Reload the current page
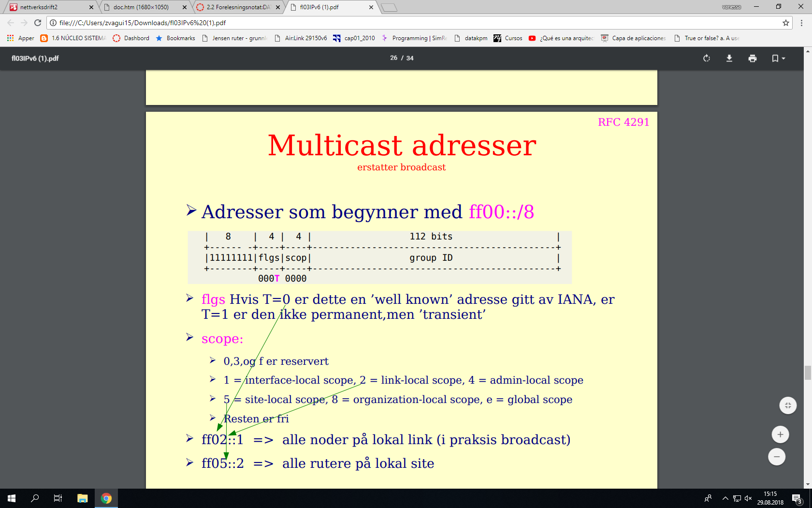 click(38, 23)
